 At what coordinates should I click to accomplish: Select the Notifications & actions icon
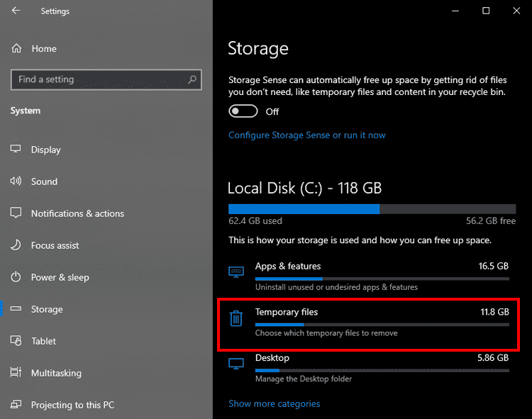[x=16, y=213]
